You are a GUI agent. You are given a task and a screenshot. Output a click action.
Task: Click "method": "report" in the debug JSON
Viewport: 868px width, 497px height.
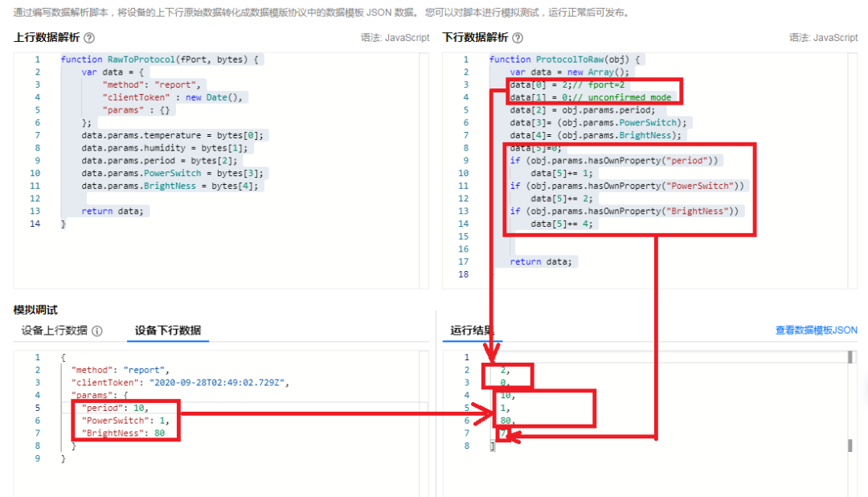coord(120,370)
